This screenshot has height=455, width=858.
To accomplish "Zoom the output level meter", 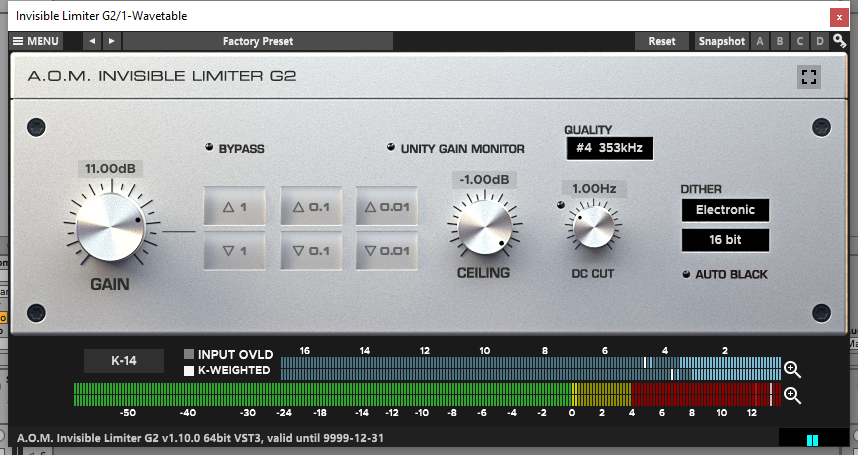I will click(x=792, y=395).
